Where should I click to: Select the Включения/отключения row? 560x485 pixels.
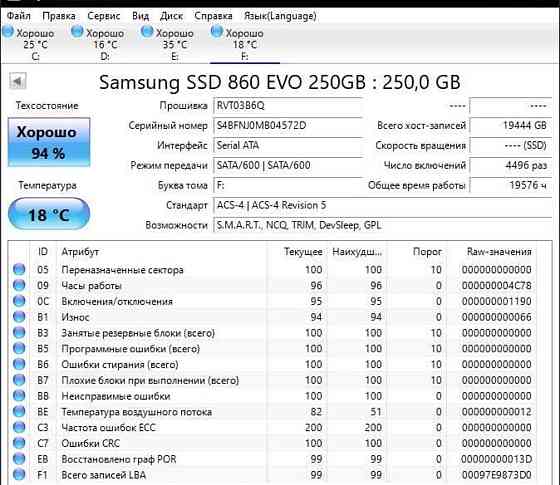pyautogui.click(x=272, y=301)
